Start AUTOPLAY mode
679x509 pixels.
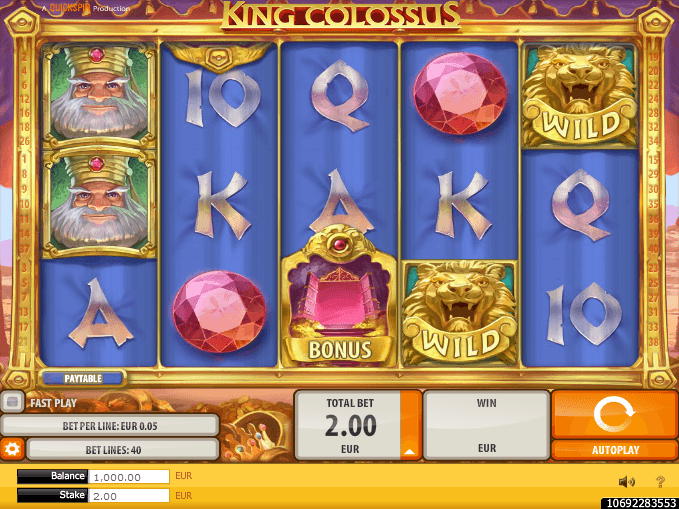[614, 450]
